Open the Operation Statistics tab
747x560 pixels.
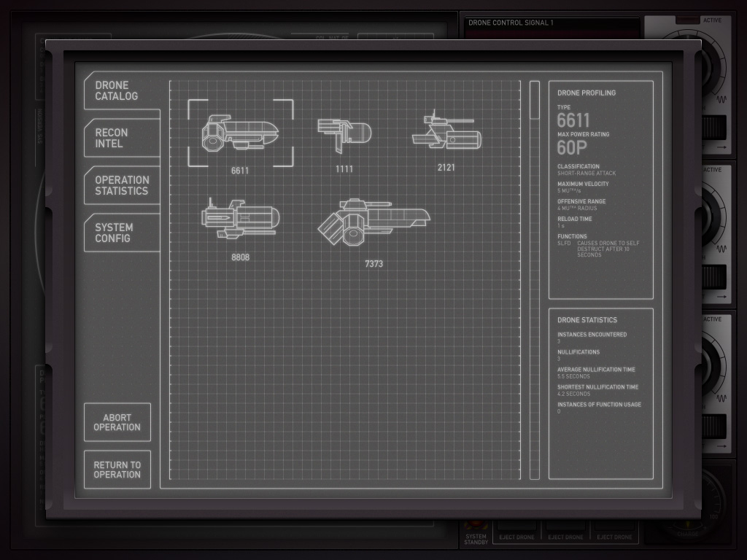120,185
